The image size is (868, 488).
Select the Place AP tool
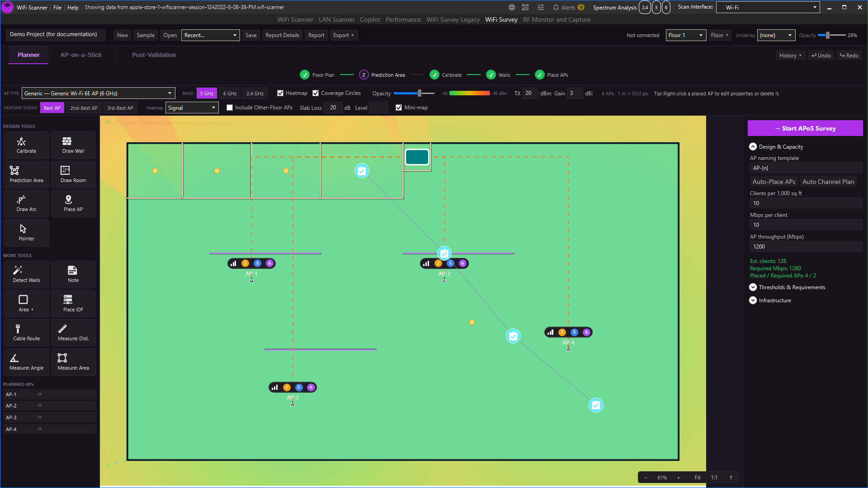click(73, 203)
